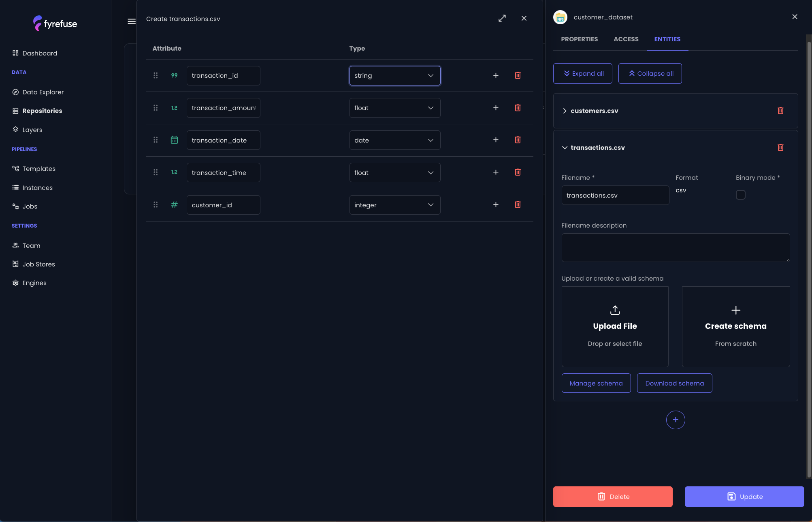Close the customer_dataset side panel
The image size is (812, 522).
click(795, 17)
